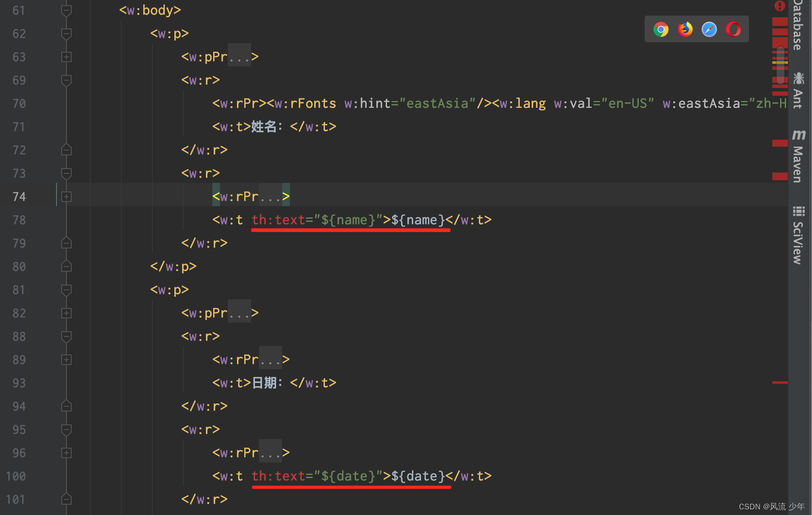Click line number 78 in gutter
Image resolution: width=812 pixels, height=515 pixels.
[19, 220]
